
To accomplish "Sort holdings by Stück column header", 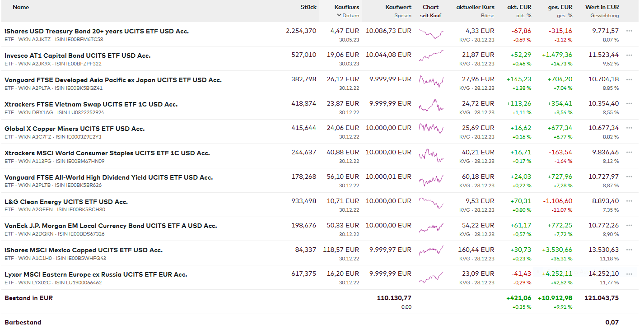I will tap(308, 7).
